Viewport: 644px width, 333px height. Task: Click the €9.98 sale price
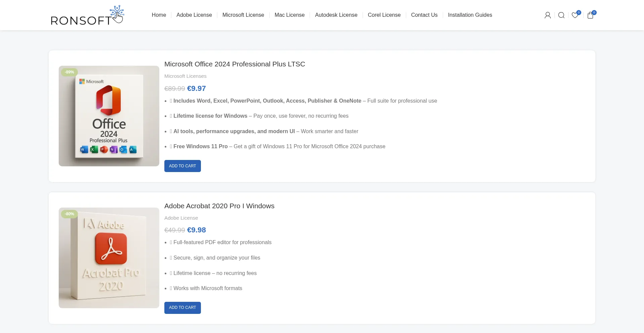[x=197, y=230]
